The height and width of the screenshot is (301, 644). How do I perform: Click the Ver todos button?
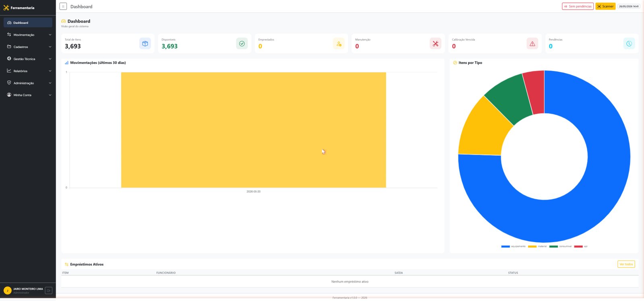(626, 264)
